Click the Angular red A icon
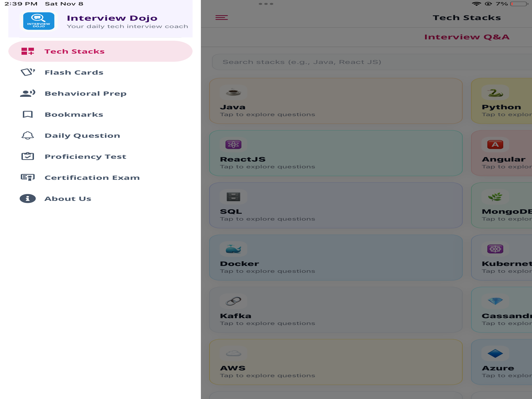 pos(495,144)
